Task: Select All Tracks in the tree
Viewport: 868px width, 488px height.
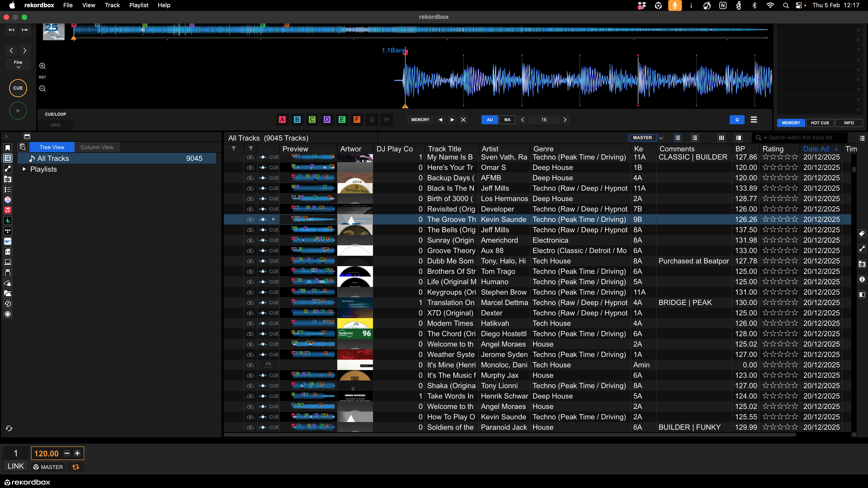Action: point(117,158)
